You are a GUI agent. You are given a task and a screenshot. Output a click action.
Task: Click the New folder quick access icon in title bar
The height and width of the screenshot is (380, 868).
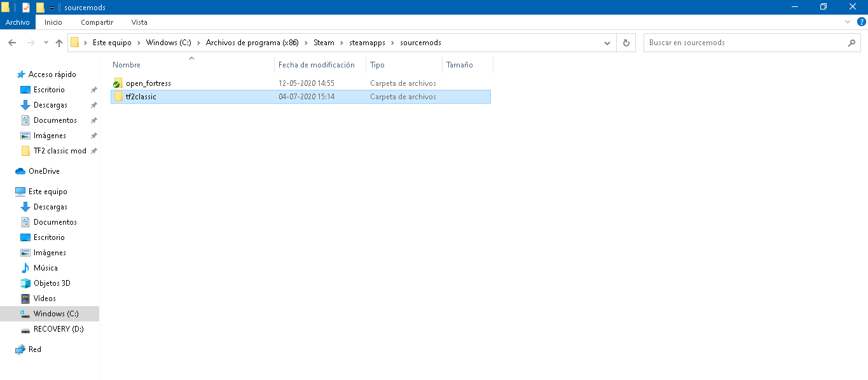coord(40,7)
